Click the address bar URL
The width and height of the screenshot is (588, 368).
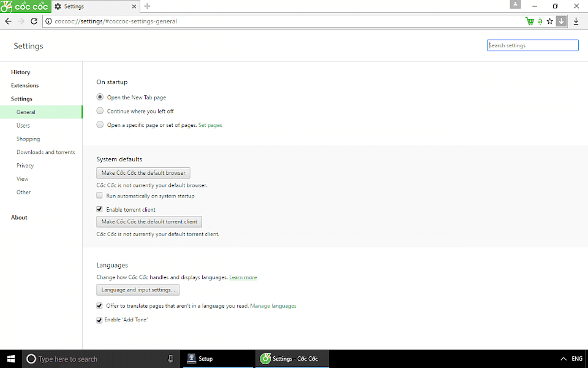(116, 21)
